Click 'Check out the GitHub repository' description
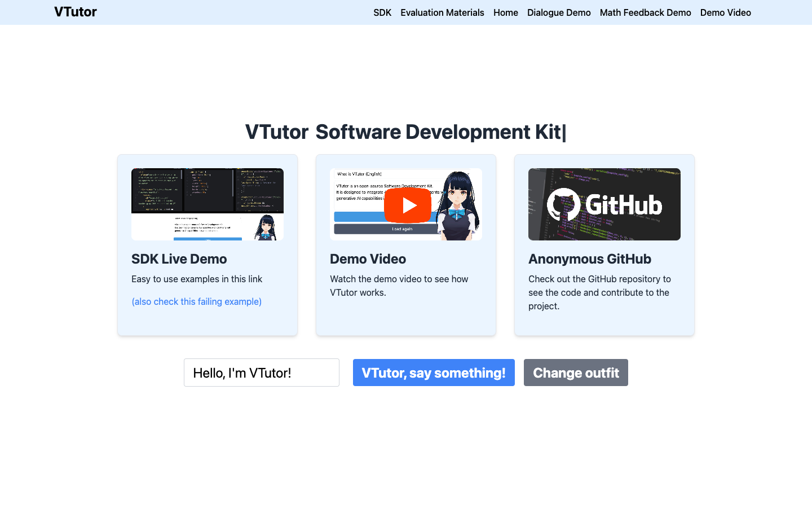 (x=600, y=292)
